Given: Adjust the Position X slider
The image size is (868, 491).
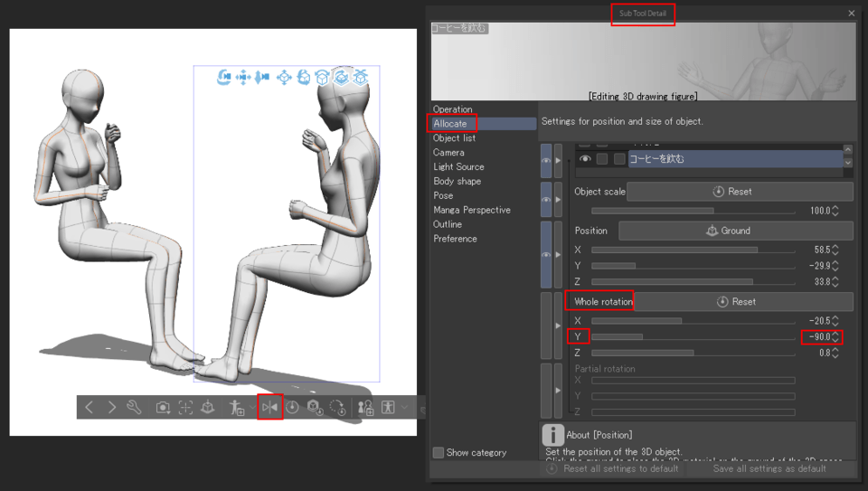Looking at the screenshot, I should (x=693, y=250).
